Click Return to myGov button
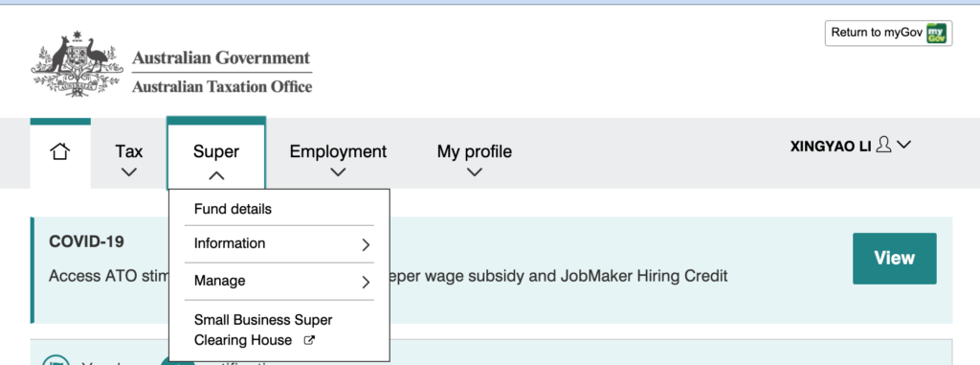 point(889,34)
